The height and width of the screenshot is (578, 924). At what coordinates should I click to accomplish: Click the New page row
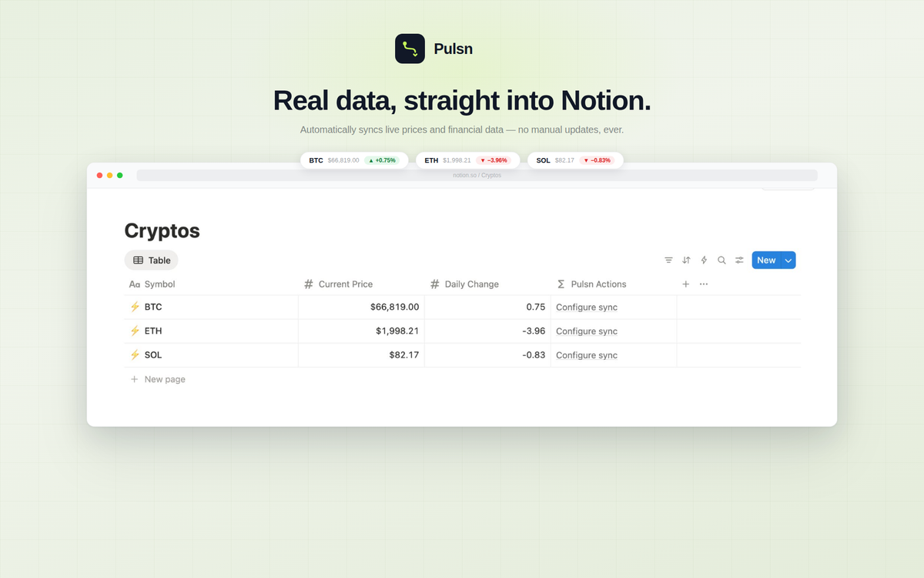(164, 379)
